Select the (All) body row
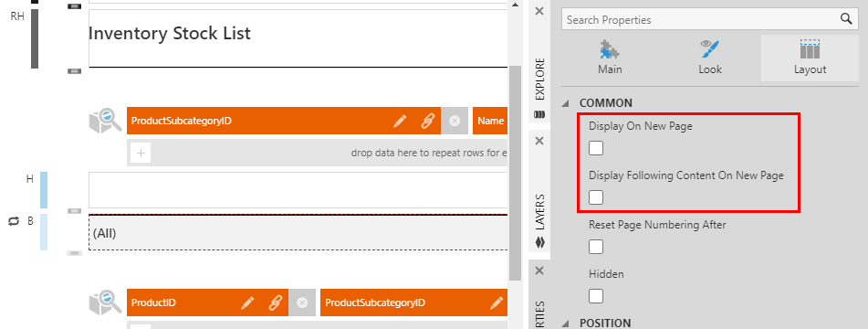The image size is (868, 329). pos(298,233)
